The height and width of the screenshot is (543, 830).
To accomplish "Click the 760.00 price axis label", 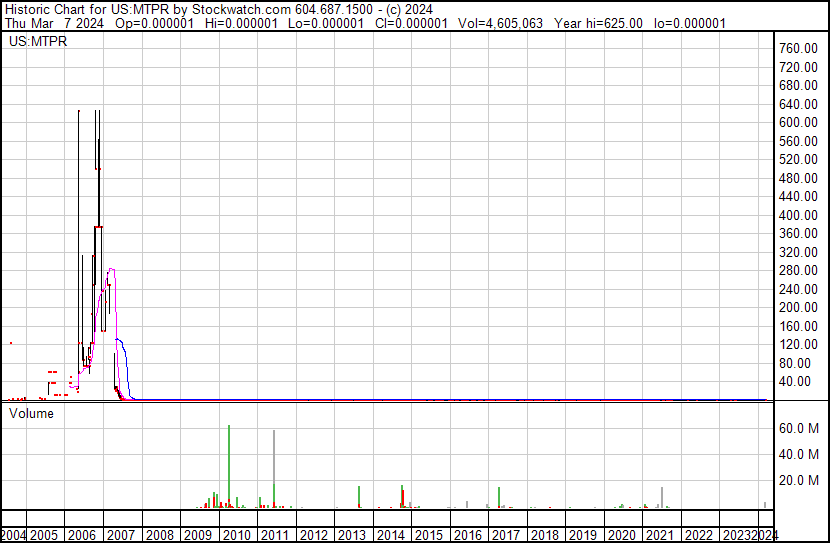I will [798, 48].
